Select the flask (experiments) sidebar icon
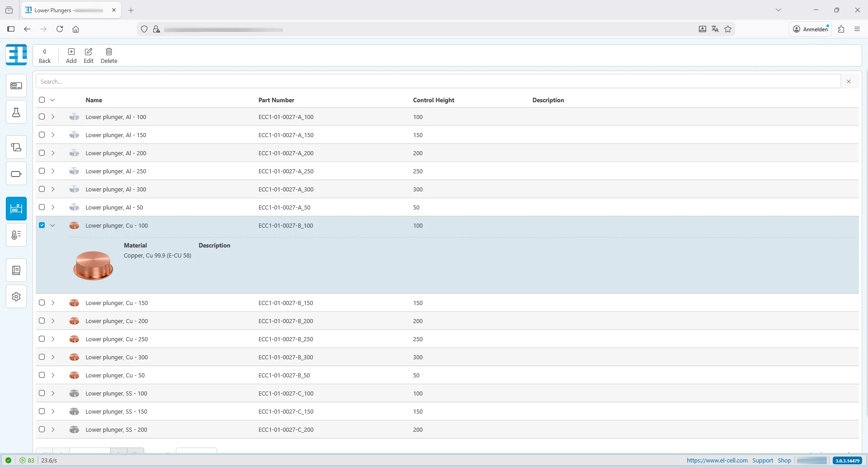 [16, 112]
